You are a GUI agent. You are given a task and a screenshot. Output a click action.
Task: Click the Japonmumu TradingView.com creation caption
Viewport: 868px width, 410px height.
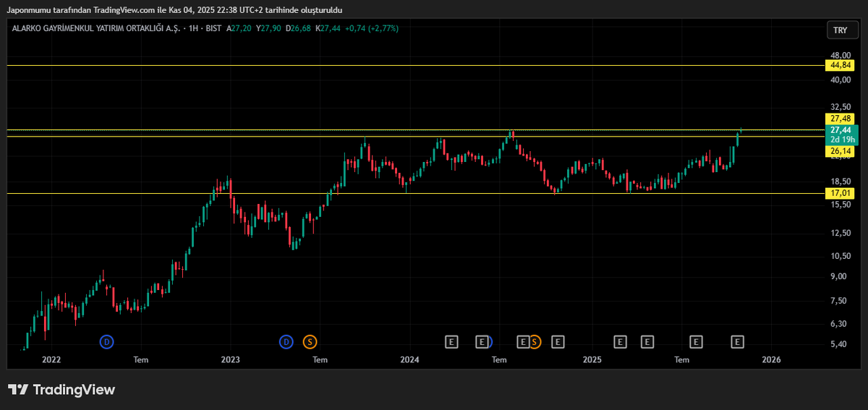pos(174,10)
